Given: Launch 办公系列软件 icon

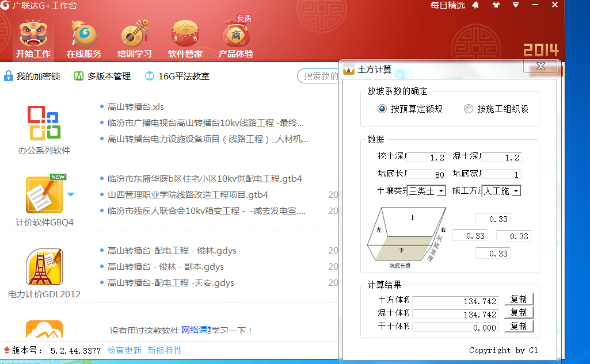Looking at the screenshot, I should [44, 122].
